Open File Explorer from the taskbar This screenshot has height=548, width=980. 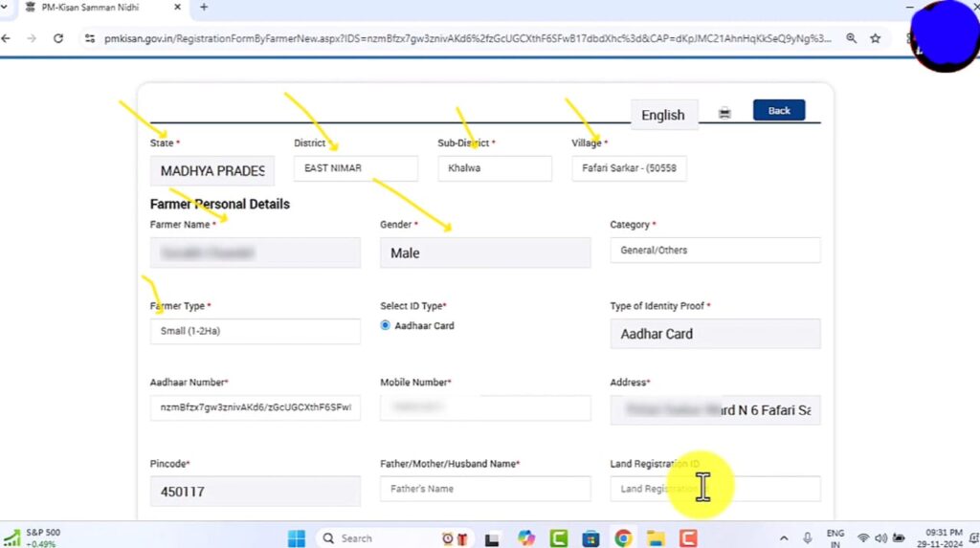(x=655, y=537)
